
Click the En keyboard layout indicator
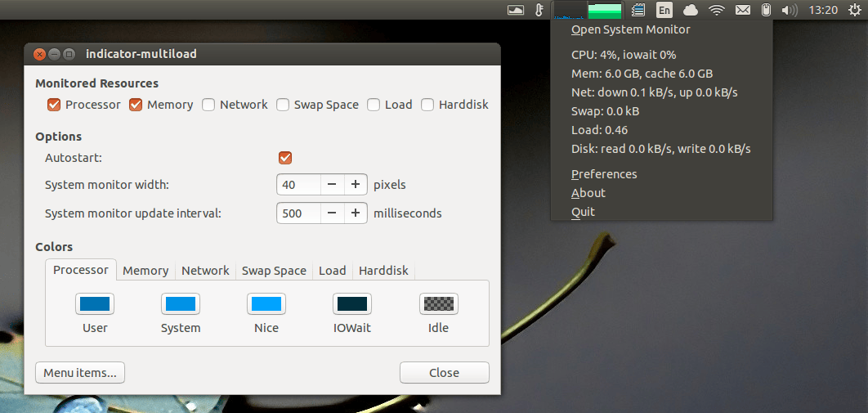[664, 11]
